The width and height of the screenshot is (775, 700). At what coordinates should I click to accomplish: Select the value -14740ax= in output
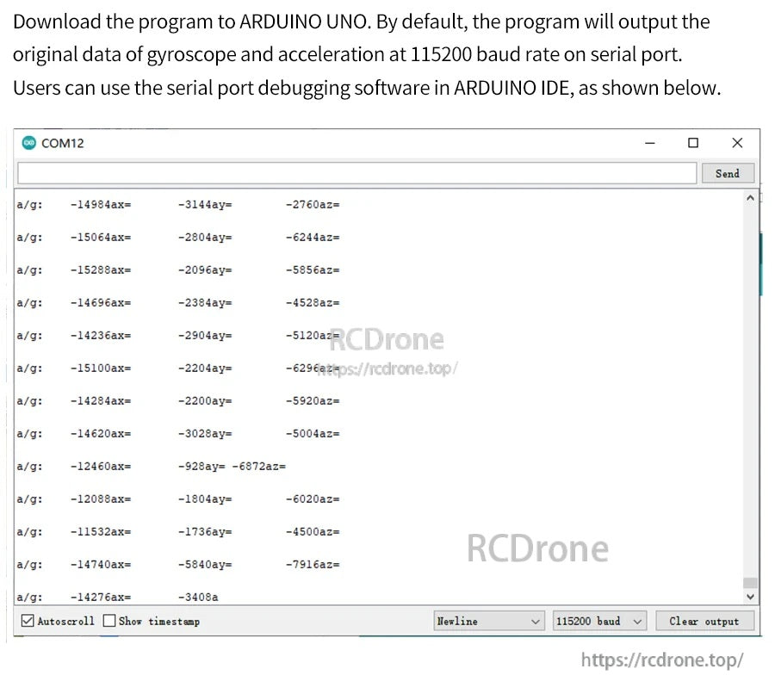click(101, 565)
